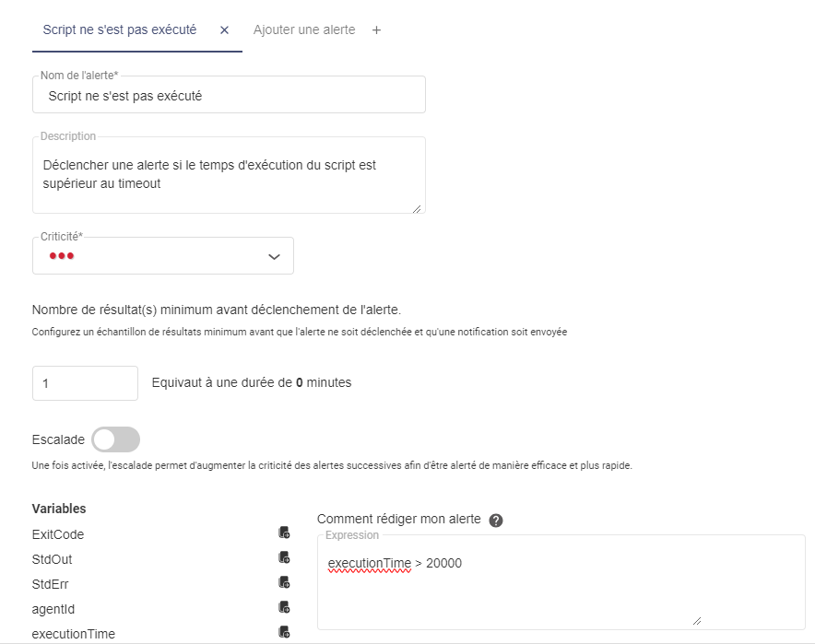Expand criticality list via chevron arrow
Image resolution: width=815 pixels, height=644 pixels.
coord(274,256)
